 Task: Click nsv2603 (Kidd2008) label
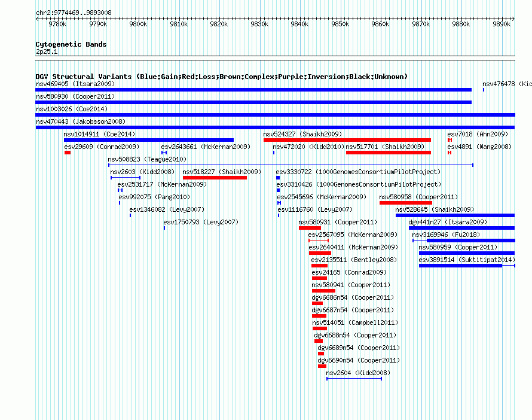[x=142, y=172]
